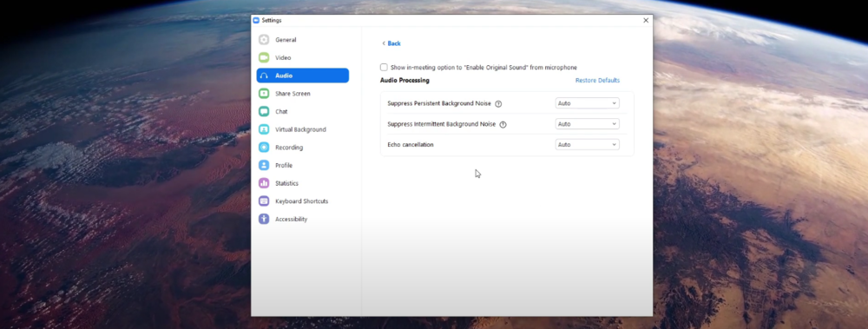
Task: Click the Profile person icon
Action: [x=264, y=165]
